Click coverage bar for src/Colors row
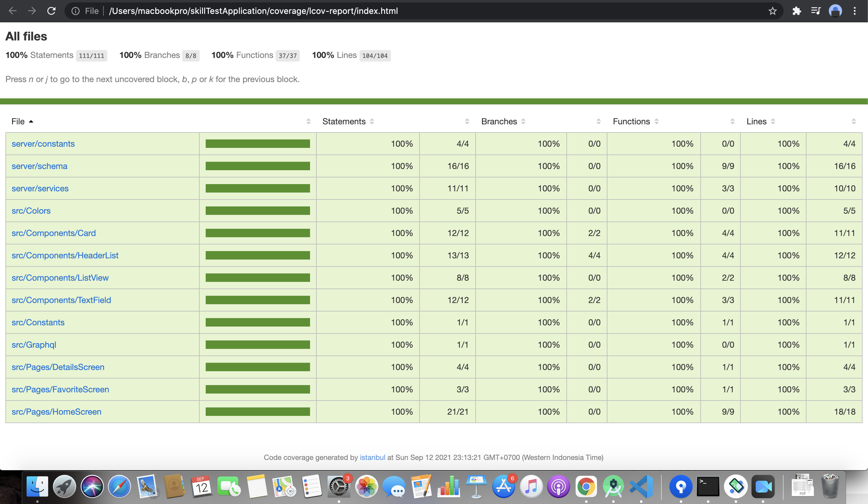Viewport: 868px width, 504px height. tap(258, 211)
